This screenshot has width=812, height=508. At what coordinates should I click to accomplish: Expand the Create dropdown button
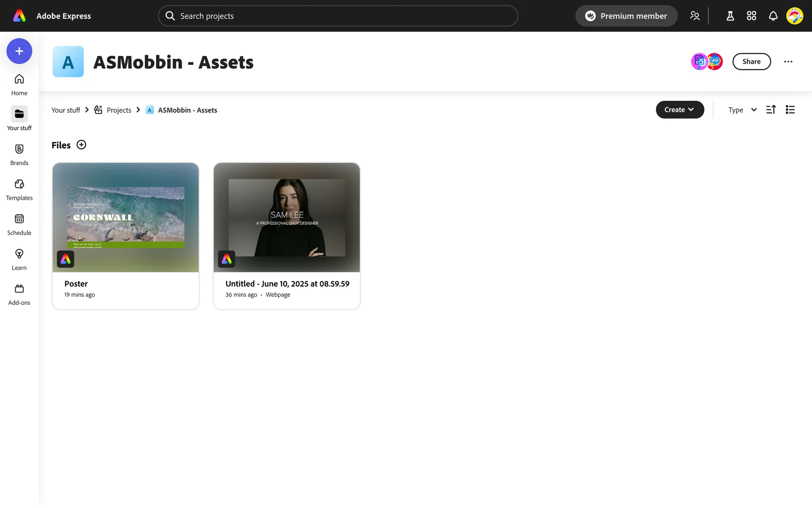679,110
